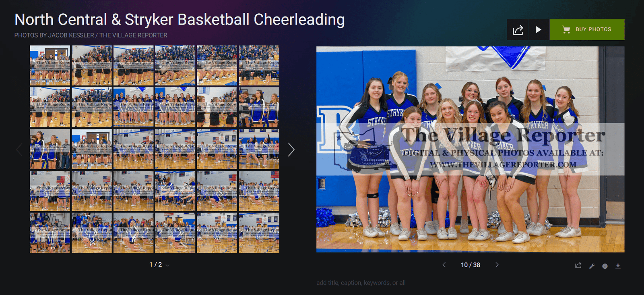Go to the previous thumbnail page arrow

pos(19,150)
